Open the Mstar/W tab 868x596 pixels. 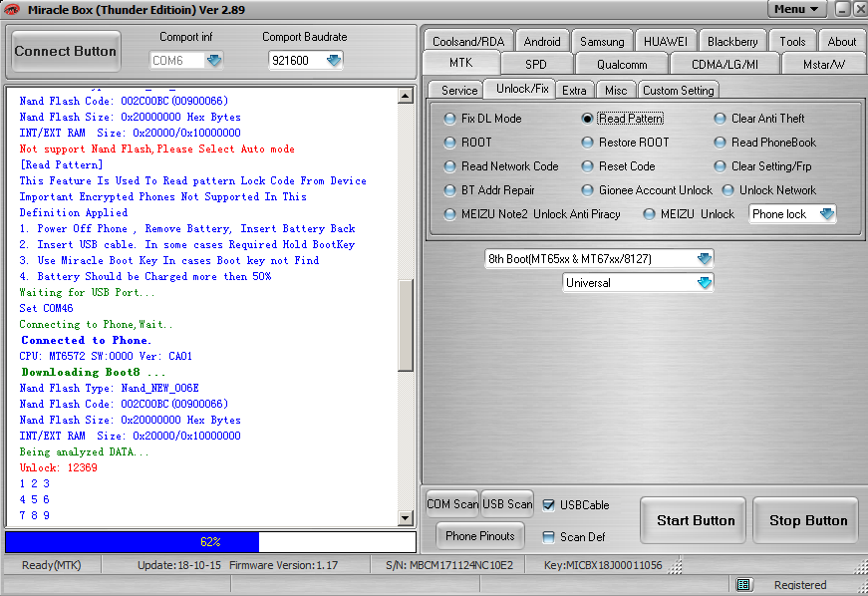(x=824, y=64)
